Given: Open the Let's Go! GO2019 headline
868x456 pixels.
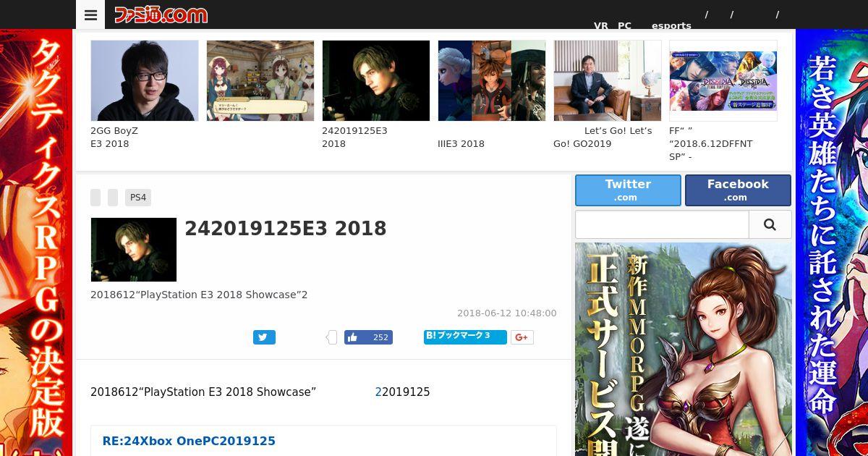Looking at the screenshot, I should 603,138.
